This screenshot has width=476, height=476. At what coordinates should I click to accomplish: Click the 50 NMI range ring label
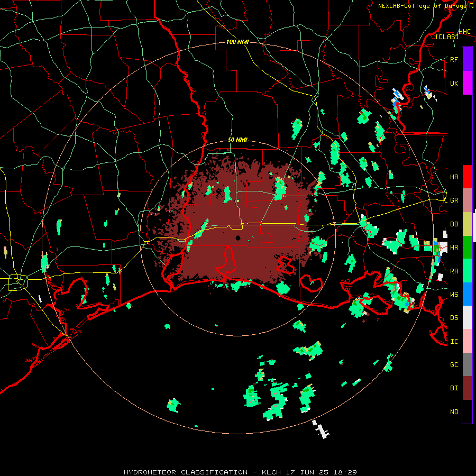tap(237, 140)
